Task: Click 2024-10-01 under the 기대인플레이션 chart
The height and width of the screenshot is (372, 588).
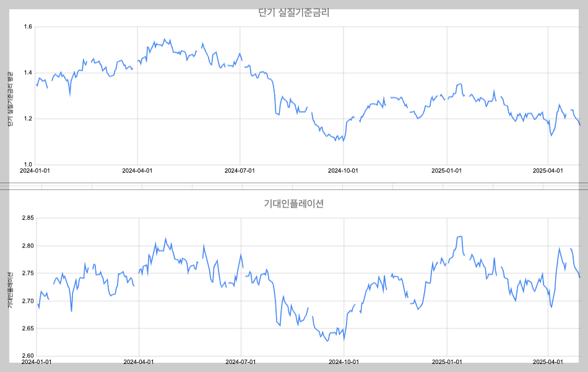Action: pyautogui.click(x=344, y=362)
